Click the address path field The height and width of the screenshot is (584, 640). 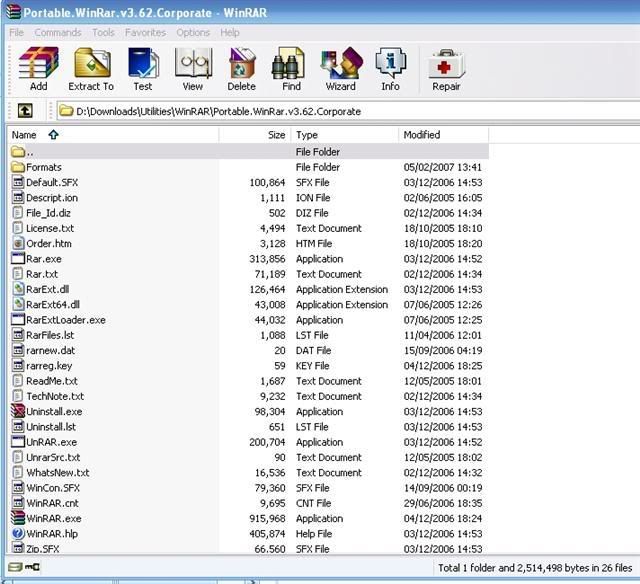coord(348,111)
